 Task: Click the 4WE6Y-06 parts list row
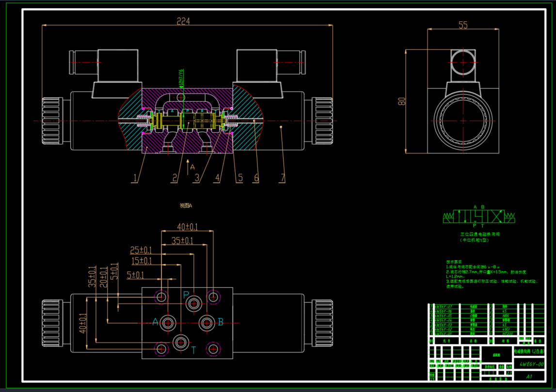pos(487,311)
